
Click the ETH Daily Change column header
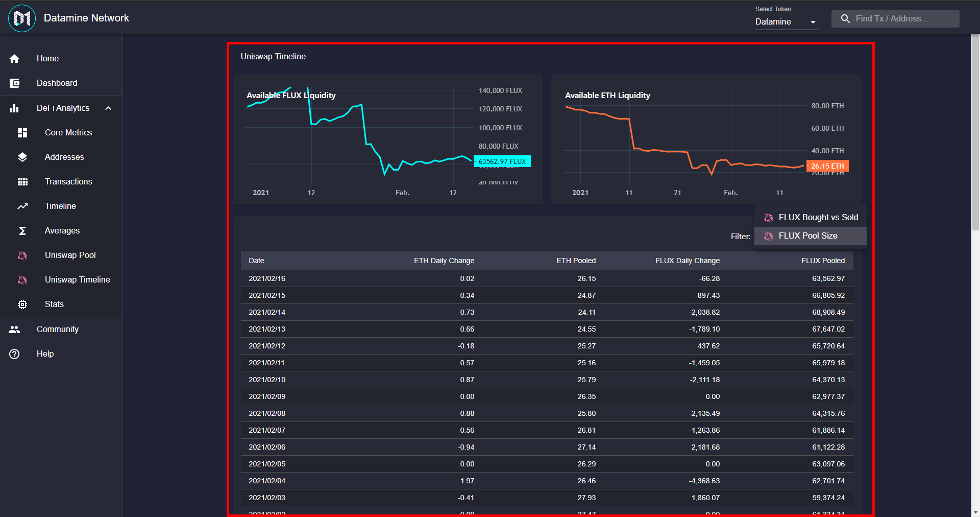[x=444, y=261]
